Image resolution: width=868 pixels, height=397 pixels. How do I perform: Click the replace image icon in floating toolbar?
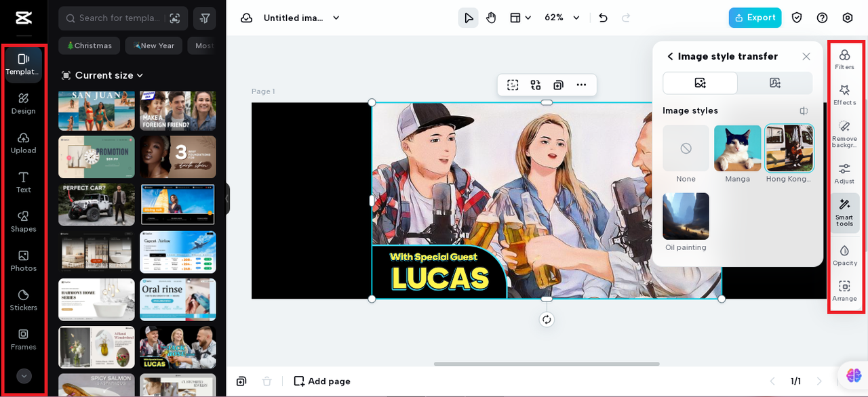point(536,85)
